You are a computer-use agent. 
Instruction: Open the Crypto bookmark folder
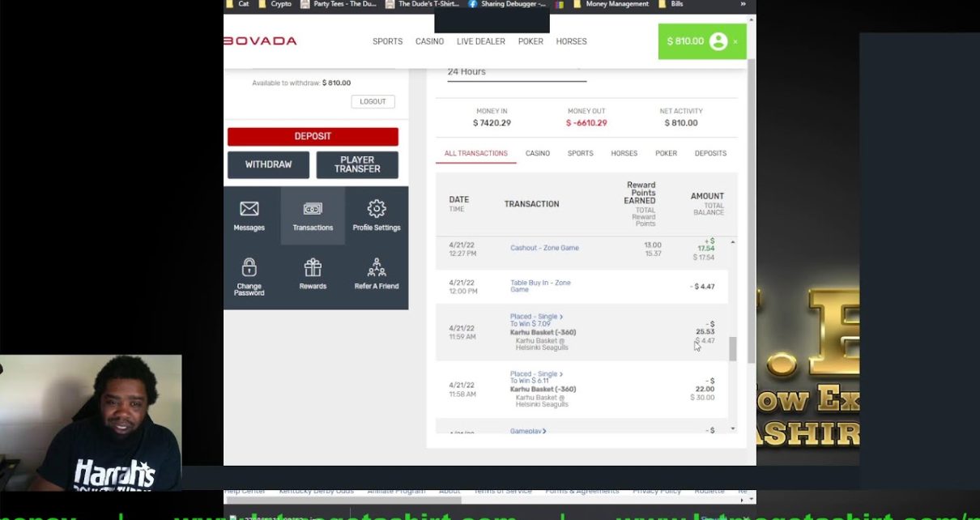pos(275,4)
